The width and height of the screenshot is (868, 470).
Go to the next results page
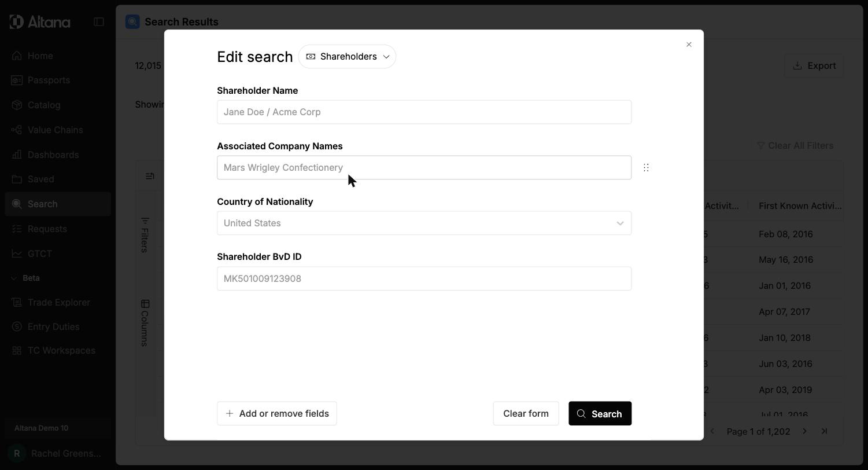click(x=804, y=431)
